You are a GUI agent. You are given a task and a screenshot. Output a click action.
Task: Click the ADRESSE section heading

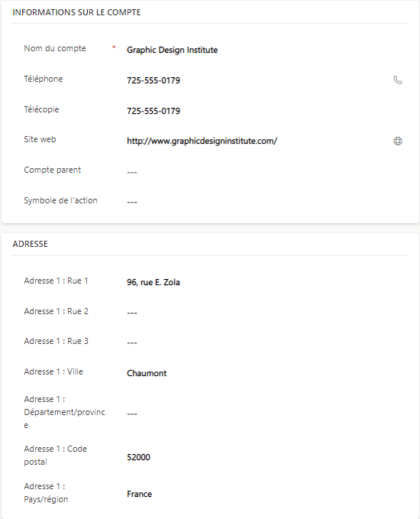(x=30, y=244)
